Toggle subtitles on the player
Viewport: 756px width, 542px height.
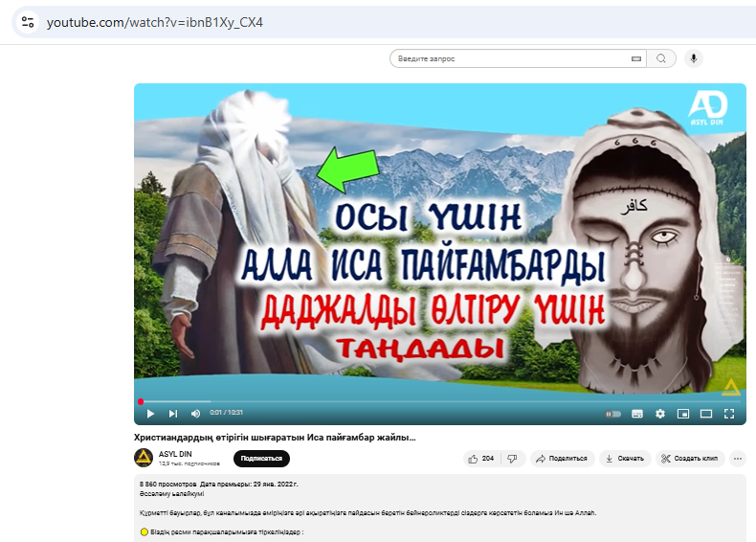(637, 414)
